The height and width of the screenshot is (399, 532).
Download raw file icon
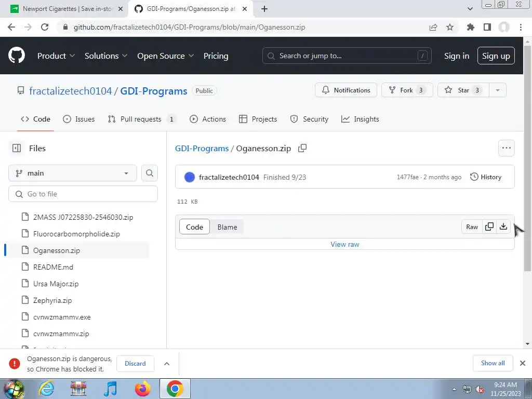pyautogui.click(x=503, y=227)
